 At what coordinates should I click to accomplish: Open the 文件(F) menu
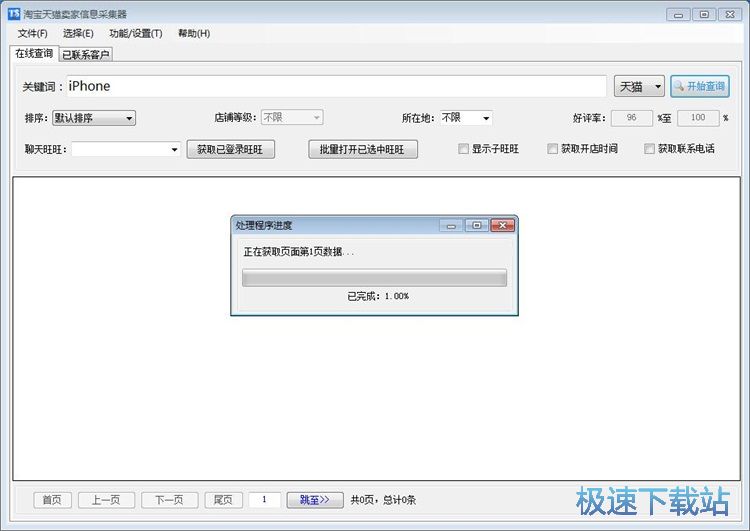[x=33, y=33]
